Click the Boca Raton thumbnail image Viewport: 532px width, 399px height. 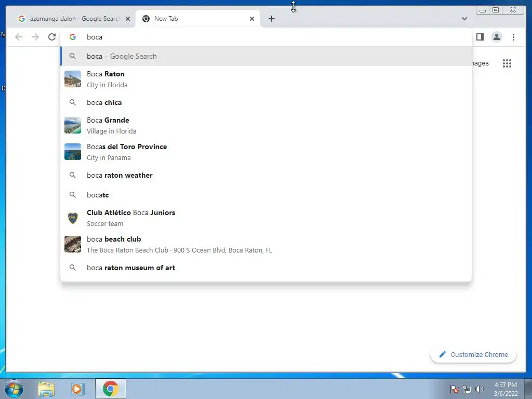click(73, 79)
